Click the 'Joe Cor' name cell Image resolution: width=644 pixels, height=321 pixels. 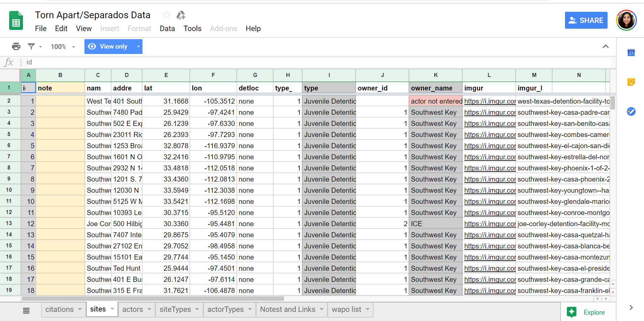tap(98, 224)
